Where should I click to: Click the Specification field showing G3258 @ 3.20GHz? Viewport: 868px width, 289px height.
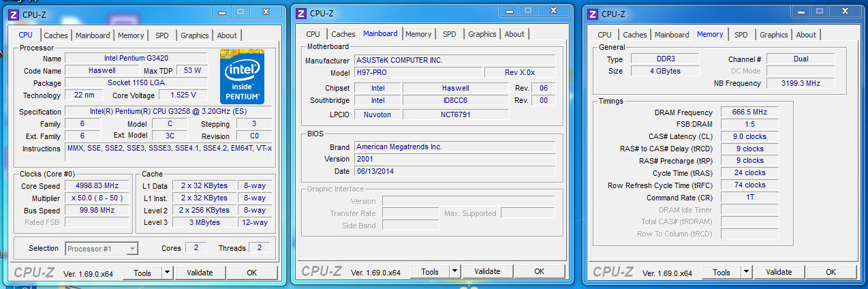click(x=168, y=112)
